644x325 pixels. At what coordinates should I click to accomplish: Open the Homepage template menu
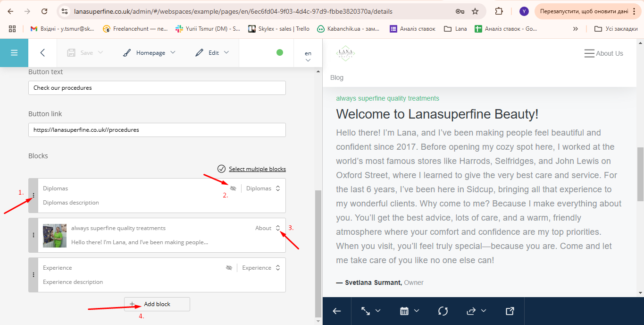click(149, 53)
